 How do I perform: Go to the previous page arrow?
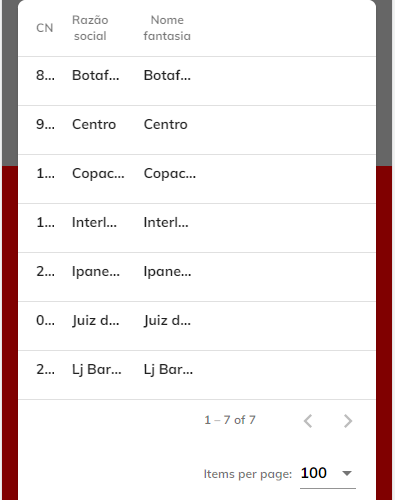(x=308, y=421)
